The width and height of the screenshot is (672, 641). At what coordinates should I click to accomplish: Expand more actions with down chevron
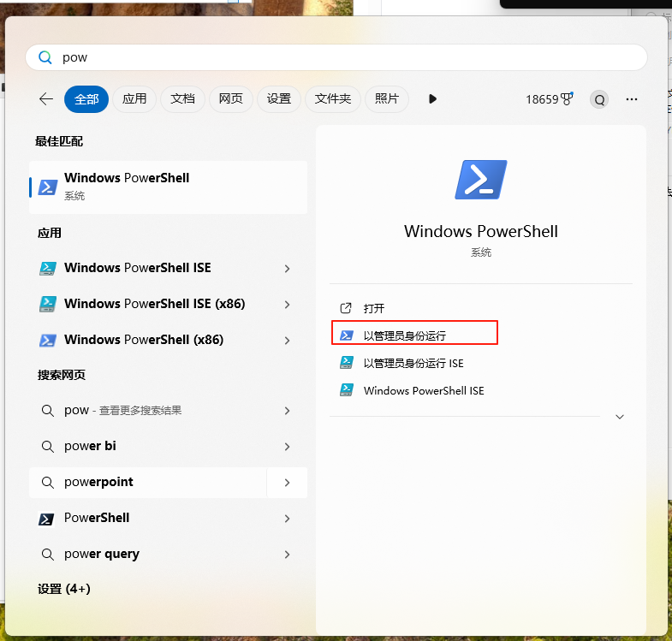[620, 417]
